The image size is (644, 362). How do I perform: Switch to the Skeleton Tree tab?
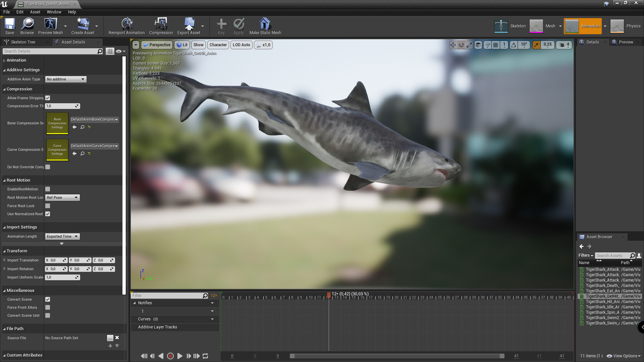[24, 42]
